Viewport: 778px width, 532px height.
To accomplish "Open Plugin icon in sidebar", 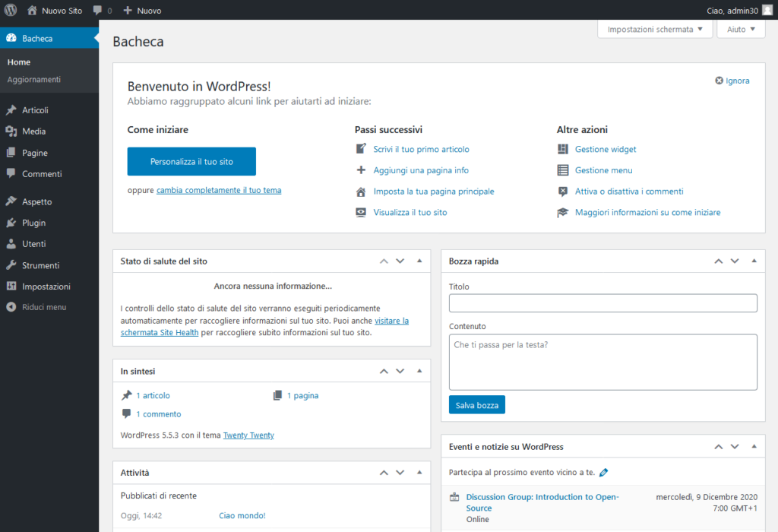I will 11,223.
